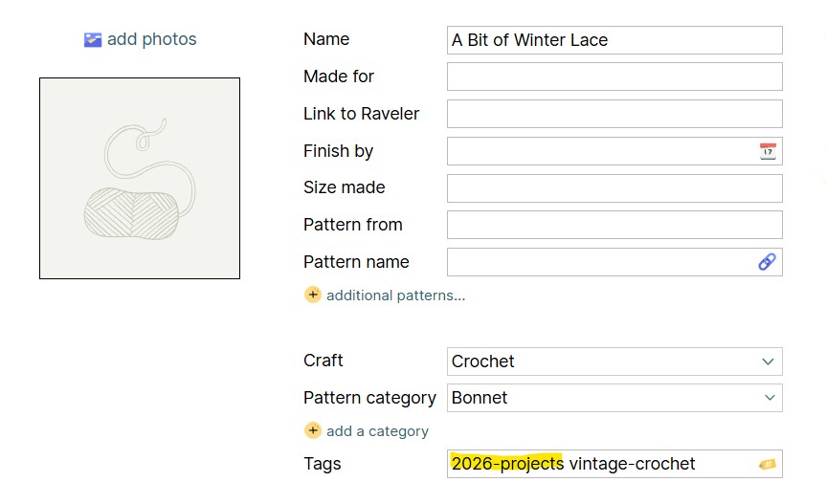Image resolution: width=826 pixels, height=504 pixels.
Task: Click the additional patterns link
Action: coord(395,296)
